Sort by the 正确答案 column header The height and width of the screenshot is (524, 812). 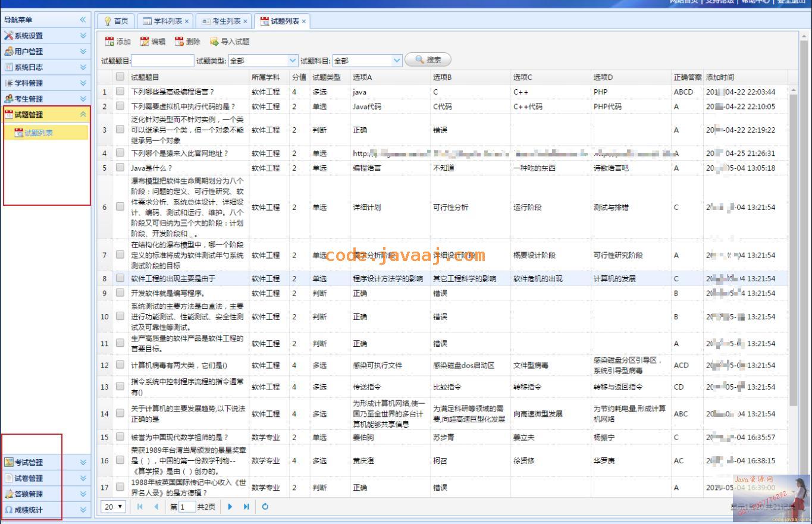coord(687,77)
